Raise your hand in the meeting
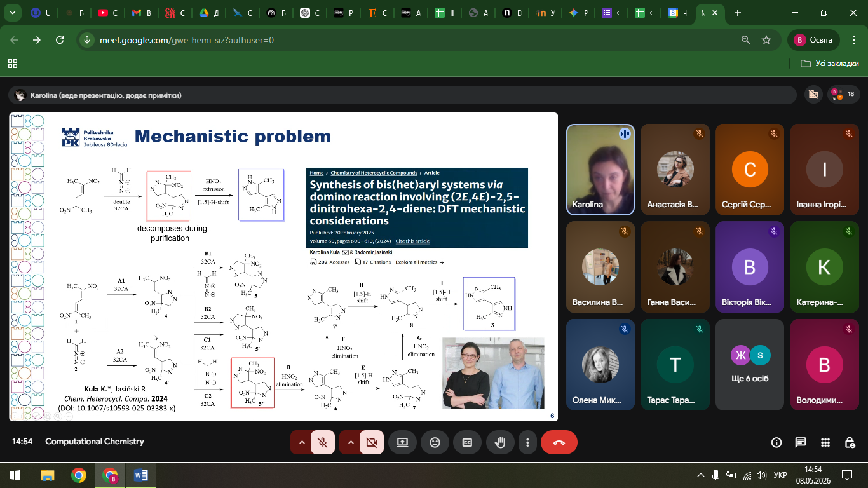The image size is (868, 488). [x=500, y=442]
